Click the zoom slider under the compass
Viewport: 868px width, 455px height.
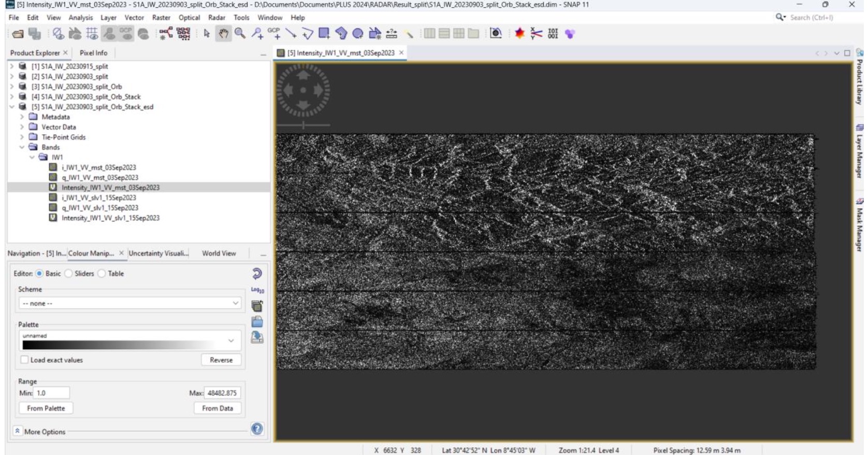(x=303, y=125)
